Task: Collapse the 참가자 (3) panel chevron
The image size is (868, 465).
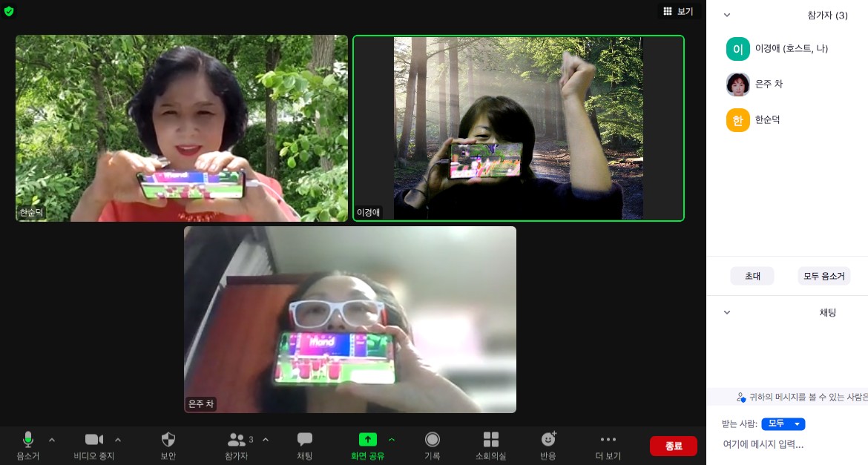Action: pyautogui.click(x=727, y=15)
